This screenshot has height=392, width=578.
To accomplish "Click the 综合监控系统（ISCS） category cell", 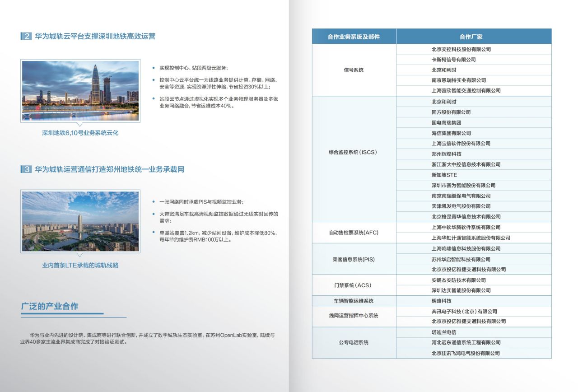I will pos(354,159).
